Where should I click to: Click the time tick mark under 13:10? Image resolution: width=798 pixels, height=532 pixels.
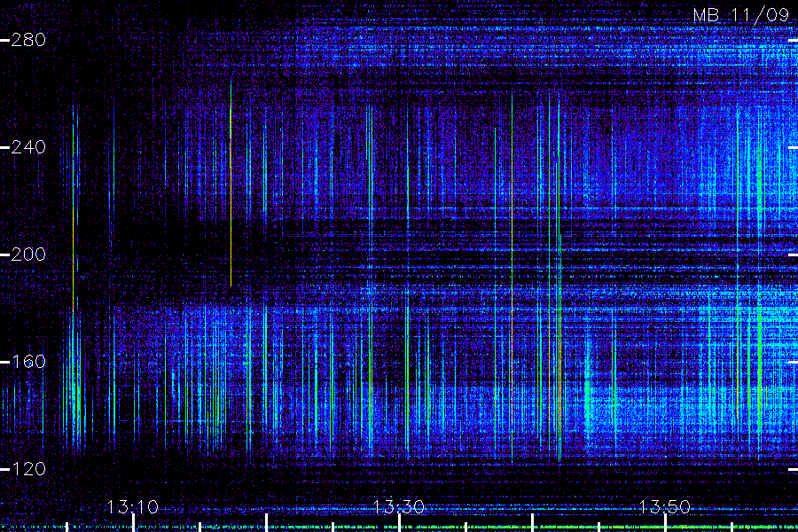[133, 523]
